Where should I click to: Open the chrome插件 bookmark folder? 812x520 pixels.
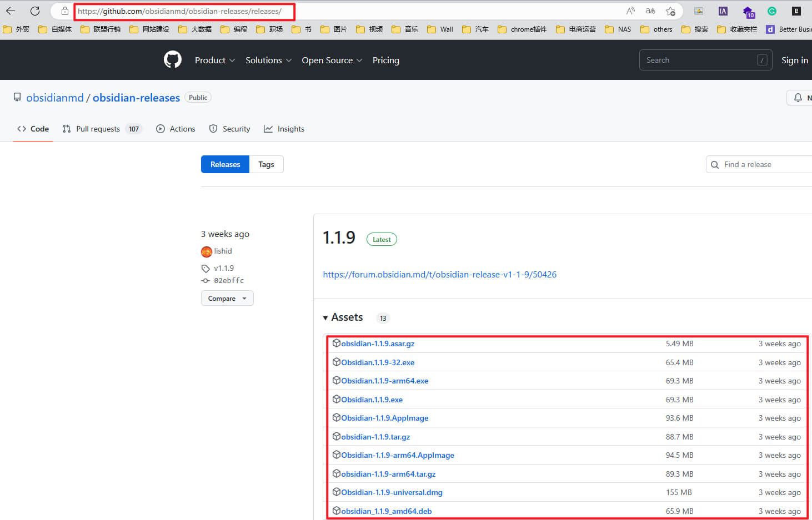point(523,29)
